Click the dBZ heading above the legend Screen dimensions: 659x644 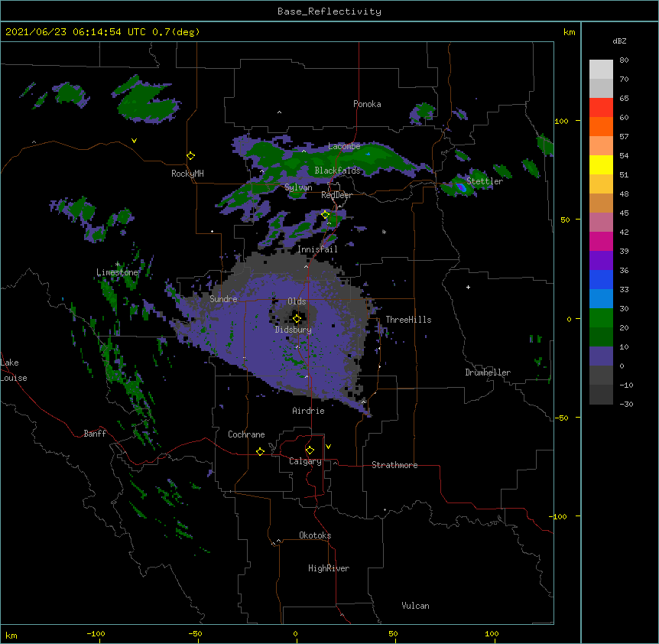[x=619, y=41]
